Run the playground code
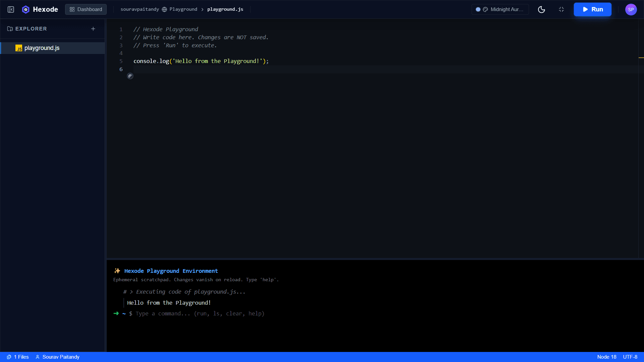This screenshot has height=362, width=644. 592,9
